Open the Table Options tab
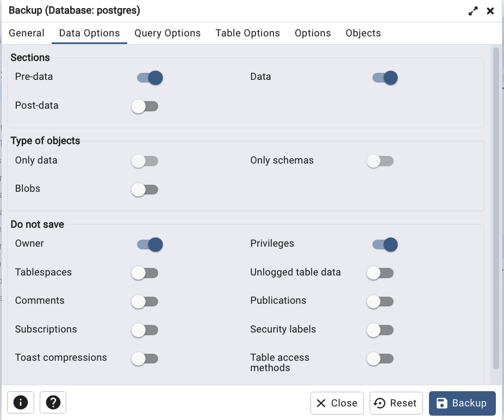The height and width of the screenshot is (420, 504). point(247,33)
